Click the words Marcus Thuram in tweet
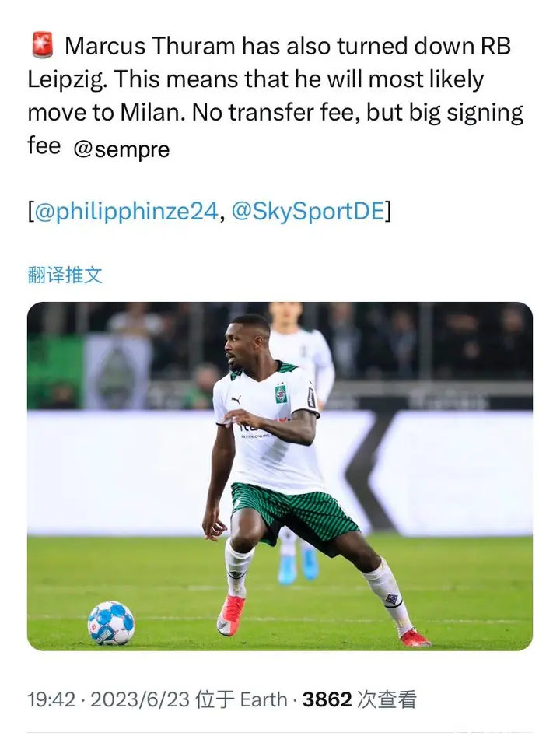The image size is (560, 743). click(149, 46)
